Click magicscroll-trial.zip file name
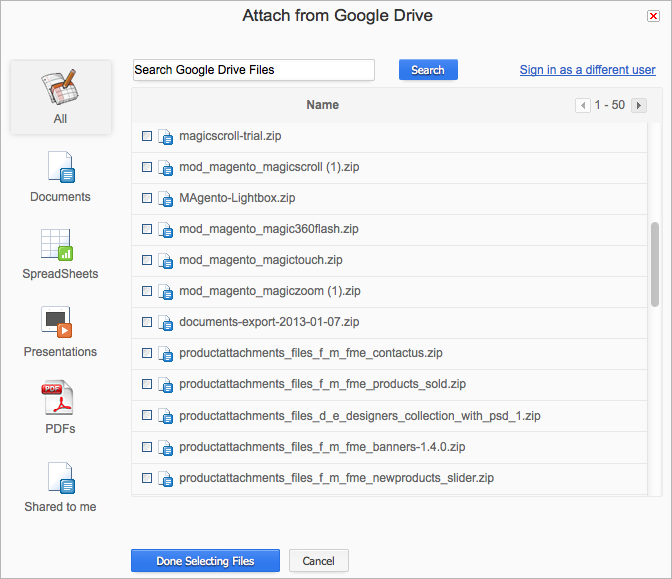 tap(230, 136)
